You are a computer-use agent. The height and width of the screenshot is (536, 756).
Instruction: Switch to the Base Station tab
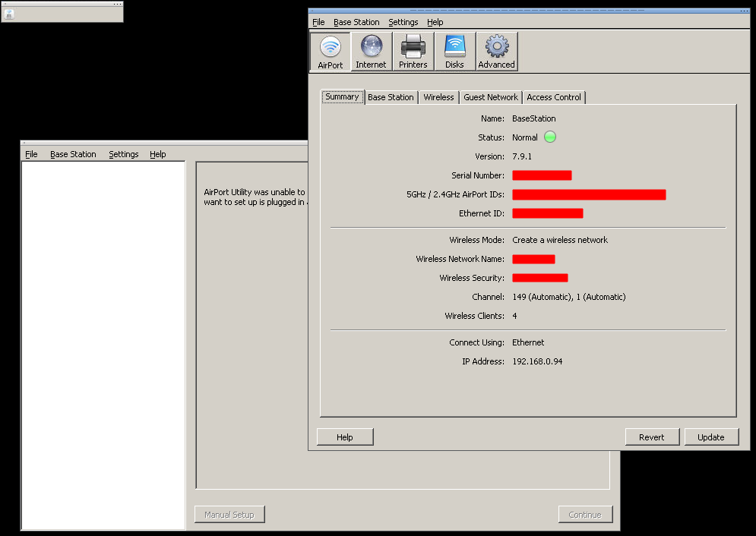(391, 97)
